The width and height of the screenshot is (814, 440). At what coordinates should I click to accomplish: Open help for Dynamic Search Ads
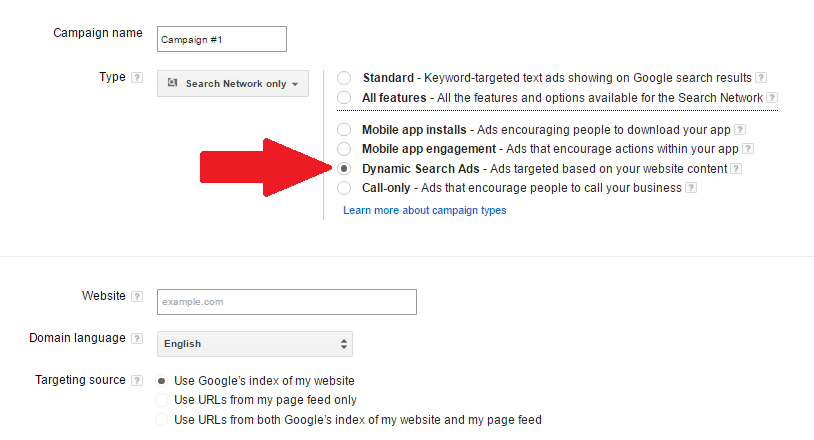pyautogui.click(x=736, y=169)
